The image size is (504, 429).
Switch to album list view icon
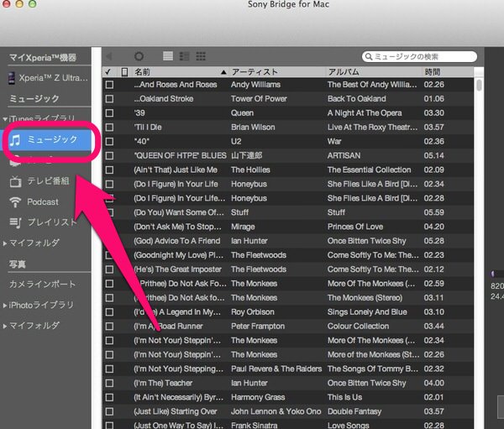(x=184, y=56)
